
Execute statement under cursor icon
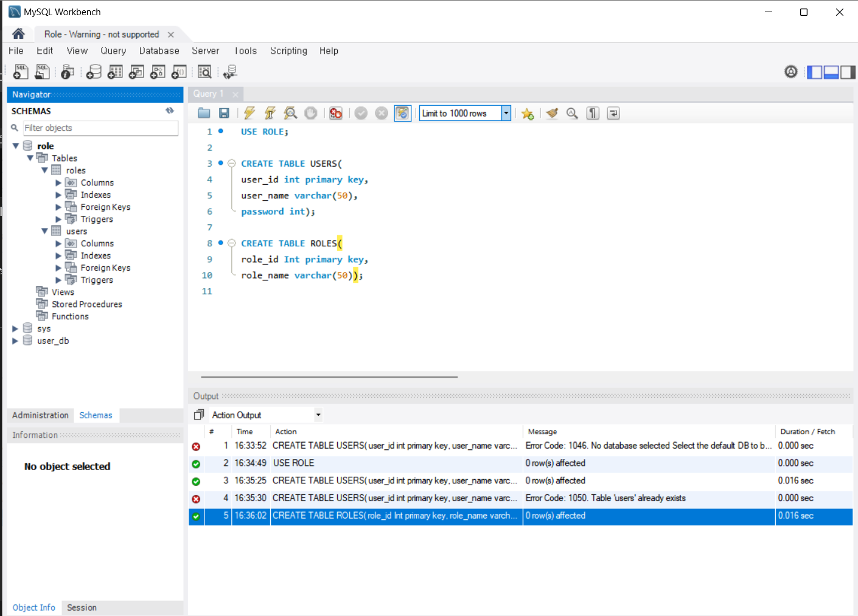point(270,113)
